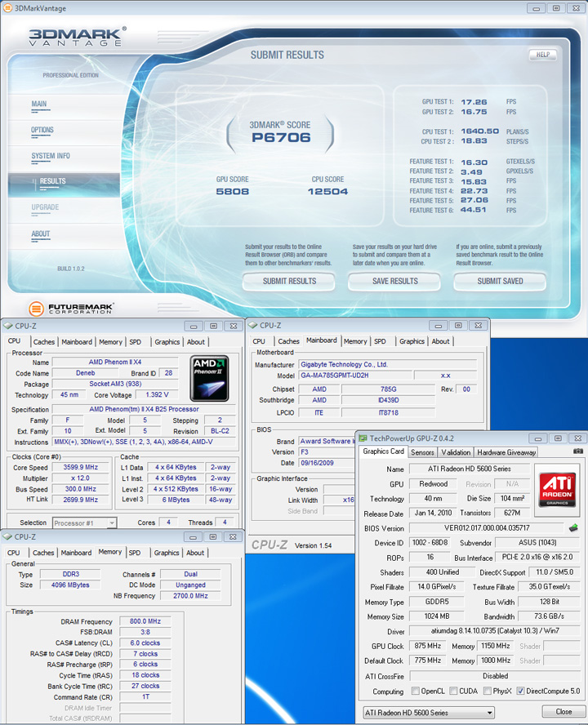Click the top CPU-Z CPU window title icon
The image size is (588, 725).
[8, 326]
